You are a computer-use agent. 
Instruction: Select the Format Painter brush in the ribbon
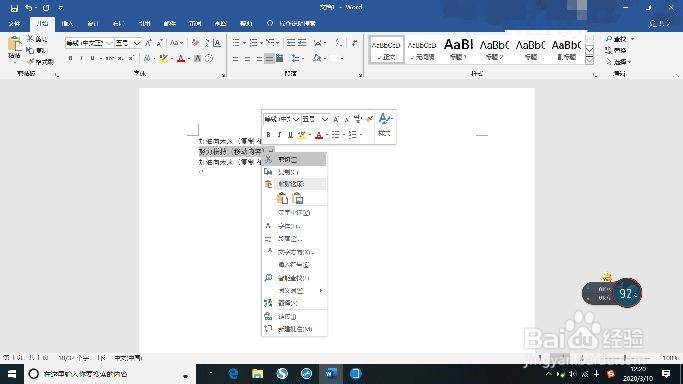pyautogui.click(x=30, y=61)
